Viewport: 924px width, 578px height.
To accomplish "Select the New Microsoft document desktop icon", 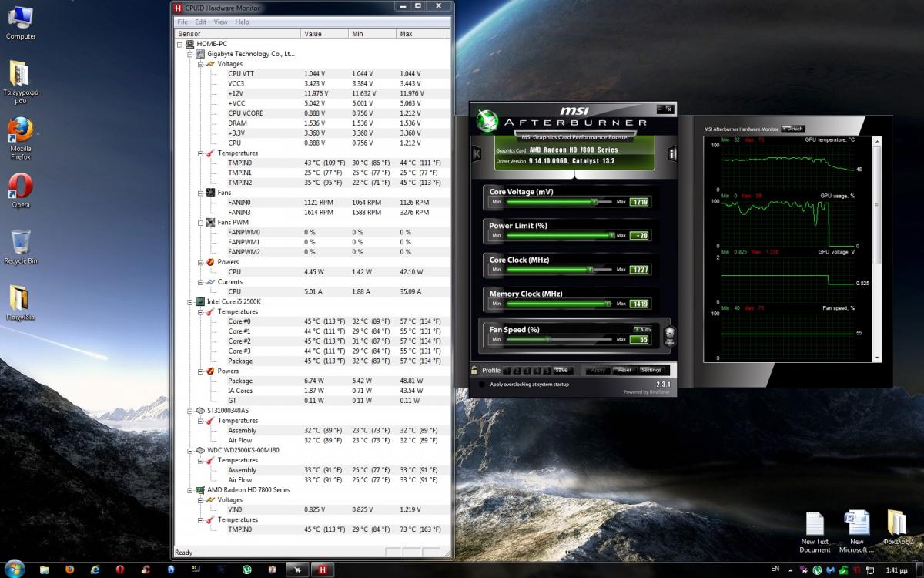I will pyautogui.click(x=856, y=532).
